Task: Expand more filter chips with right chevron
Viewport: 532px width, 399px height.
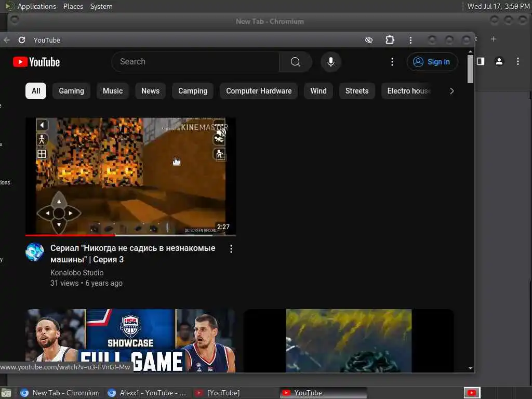Action: pos(451,91)
